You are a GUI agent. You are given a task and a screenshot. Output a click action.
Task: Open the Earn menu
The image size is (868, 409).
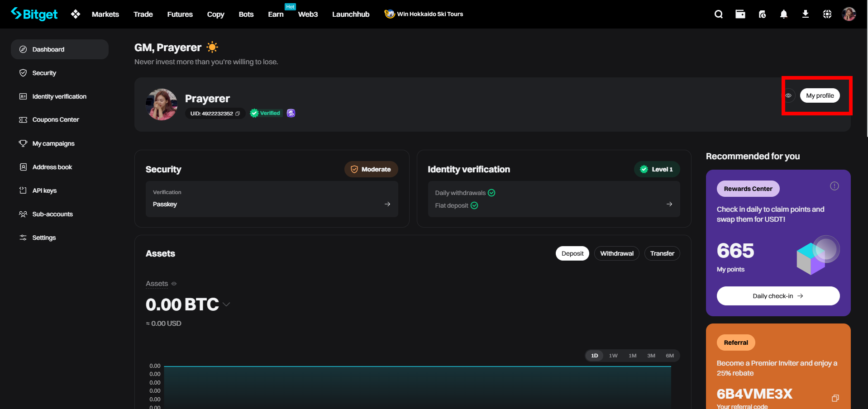pyautogui.click(x=276, y=14)
